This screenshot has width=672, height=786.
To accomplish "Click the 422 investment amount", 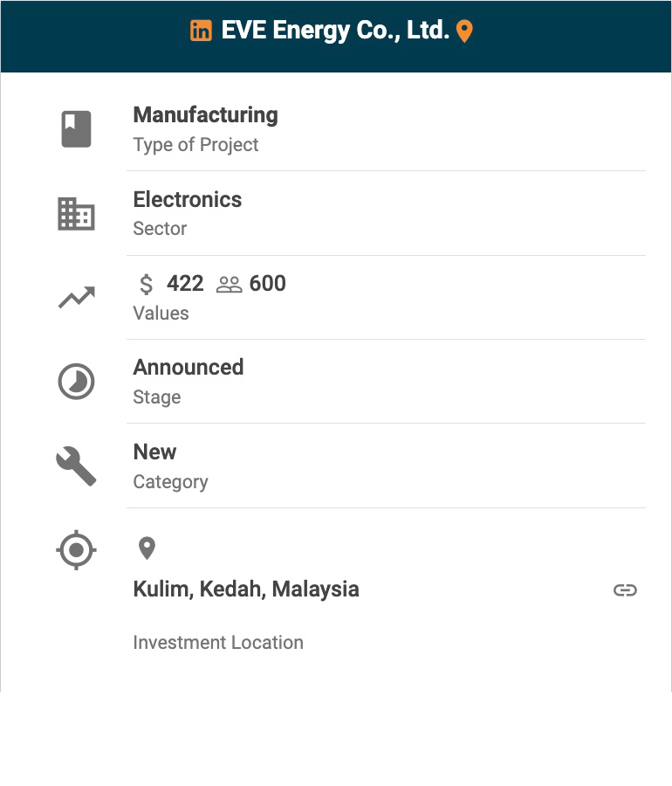I will [185, 284].
